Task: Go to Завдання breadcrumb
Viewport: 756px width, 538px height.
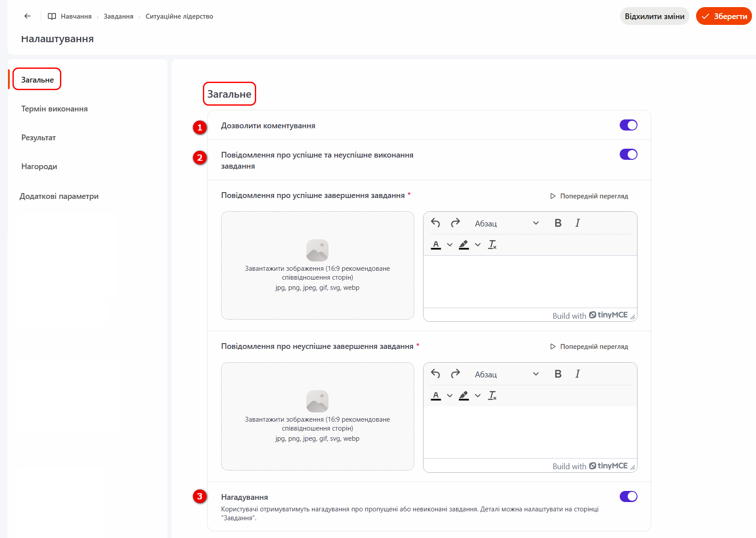Action: click(x=119, y=16)
